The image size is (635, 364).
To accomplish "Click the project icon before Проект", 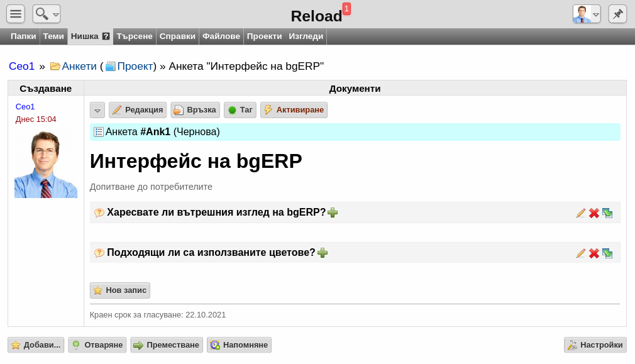I will click(111, 66).
